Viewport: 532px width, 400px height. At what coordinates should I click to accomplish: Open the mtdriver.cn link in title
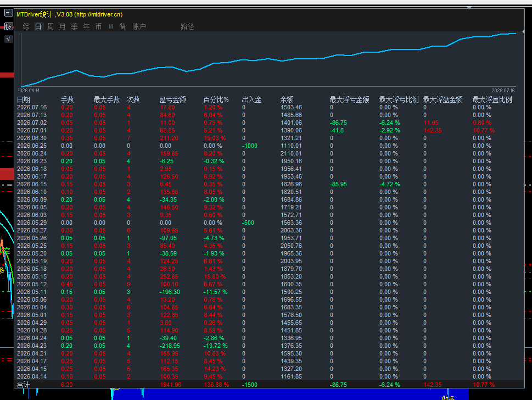pos(98,14)
